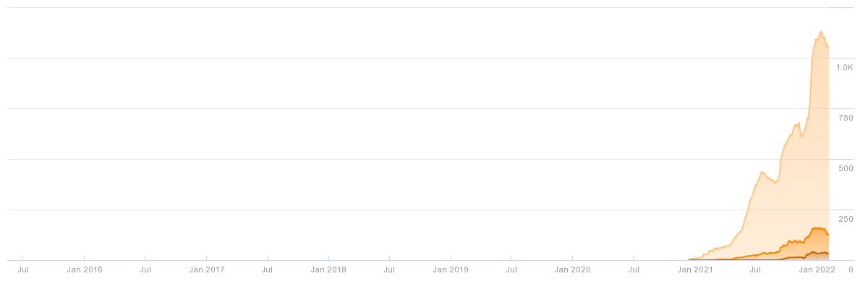Click the highest peak of the light orange line
The width and height of the screenshot is (868, 289).
821,32
